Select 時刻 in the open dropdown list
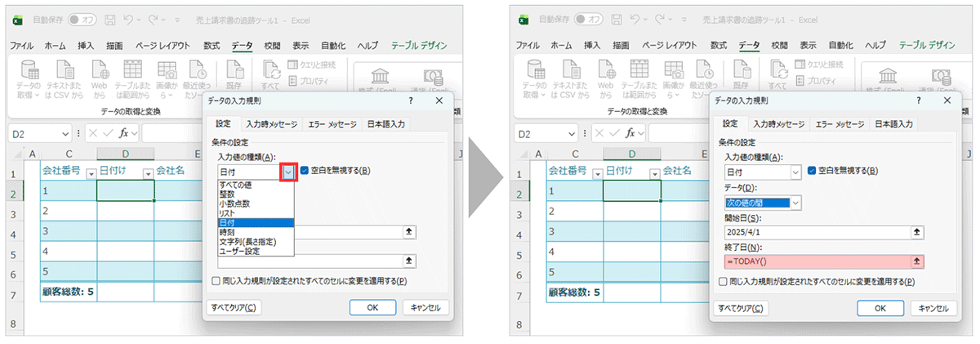This screenshot has width=980, height=344. click(x=256, y=232)
